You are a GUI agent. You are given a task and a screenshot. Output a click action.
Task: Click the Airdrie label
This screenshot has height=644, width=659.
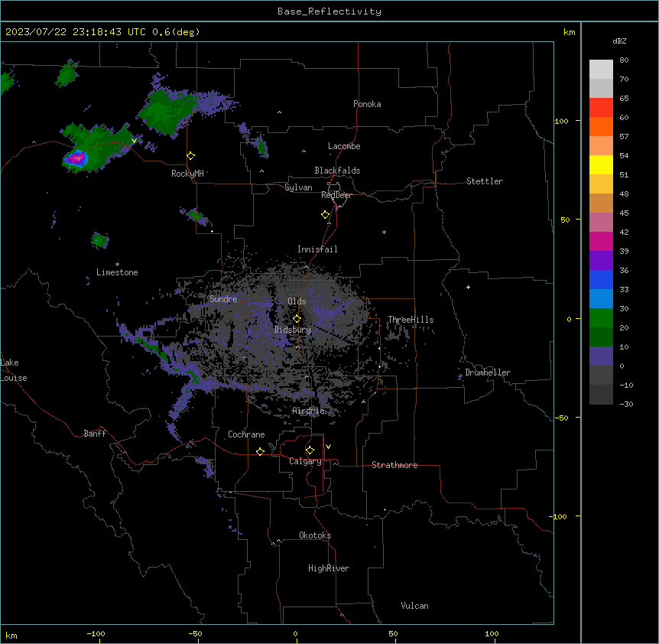point(309,411)
